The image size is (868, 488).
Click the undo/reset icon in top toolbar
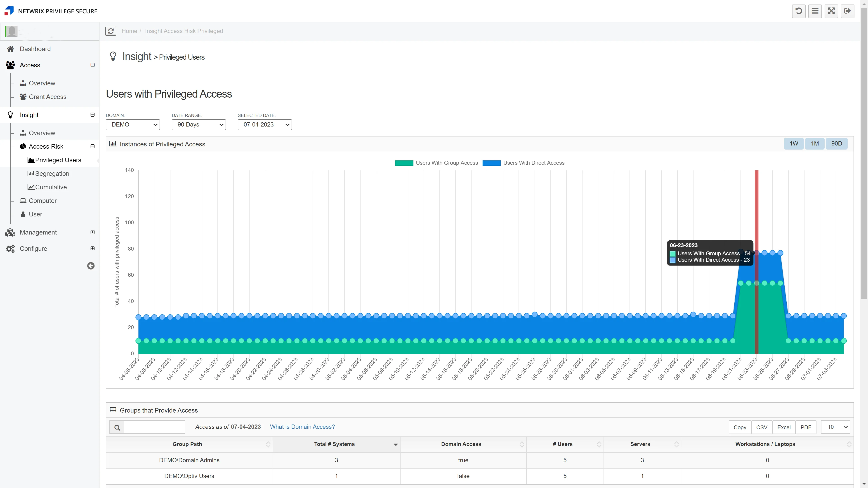pos(799,11)
